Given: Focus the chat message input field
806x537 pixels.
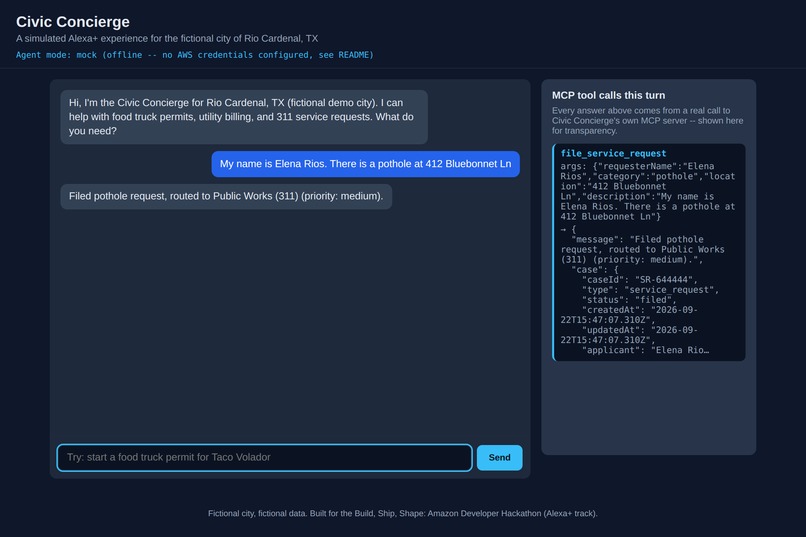Looking at the screenshot, I should 264,457.
